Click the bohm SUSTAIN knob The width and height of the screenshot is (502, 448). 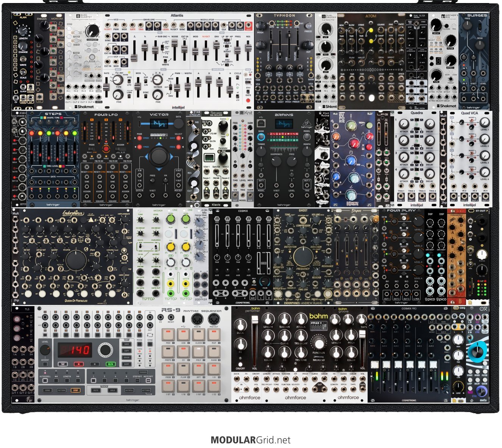coord(285,319)
